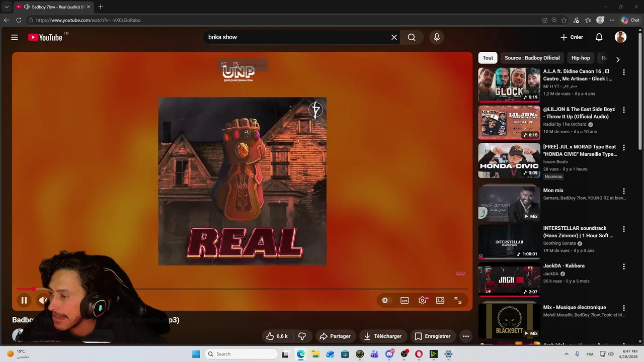The width and height of the screenshot is (644, 362).
Task: Reload the page
Action: tap(19, 20)
